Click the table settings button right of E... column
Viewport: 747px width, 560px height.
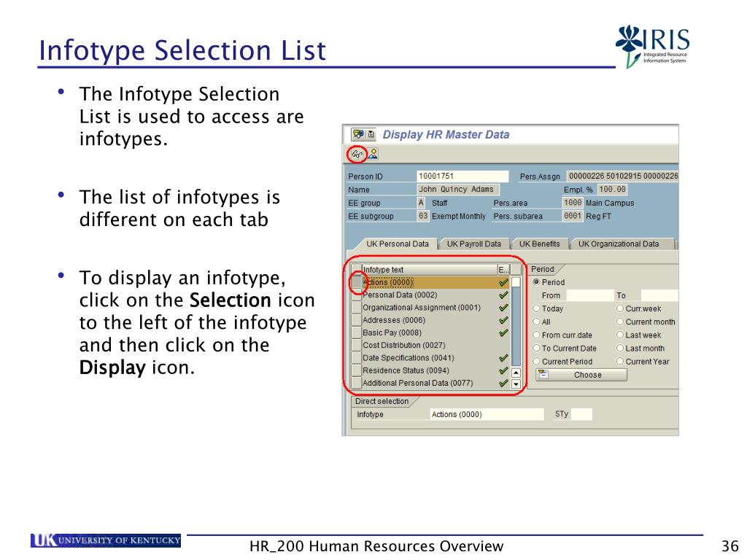[516, 270]
